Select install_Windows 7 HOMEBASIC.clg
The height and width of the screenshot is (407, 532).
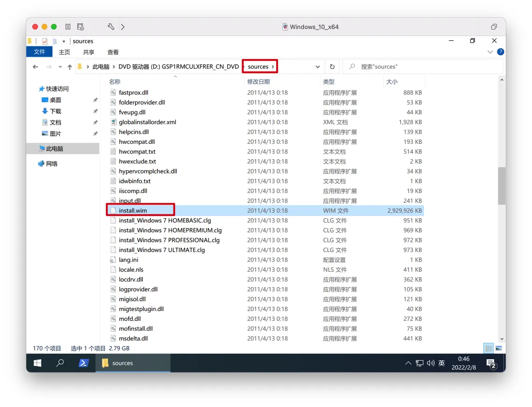point(165,221)
